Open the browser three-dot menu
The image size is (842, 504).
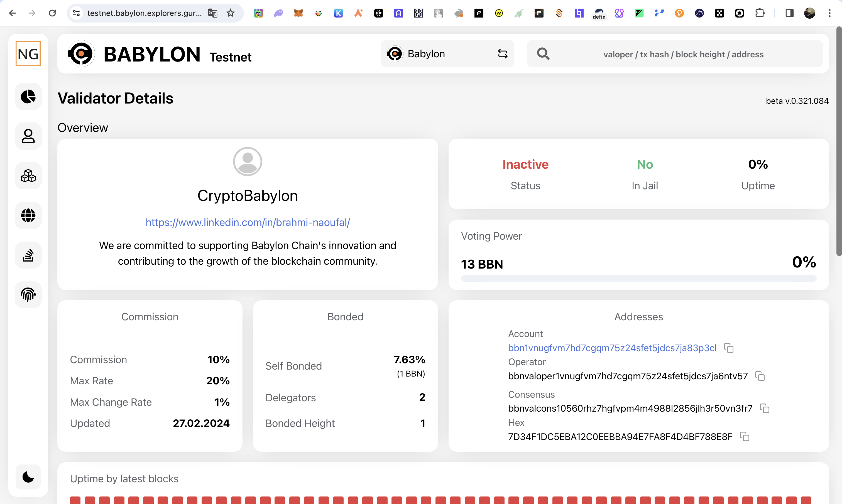point(830,13)
